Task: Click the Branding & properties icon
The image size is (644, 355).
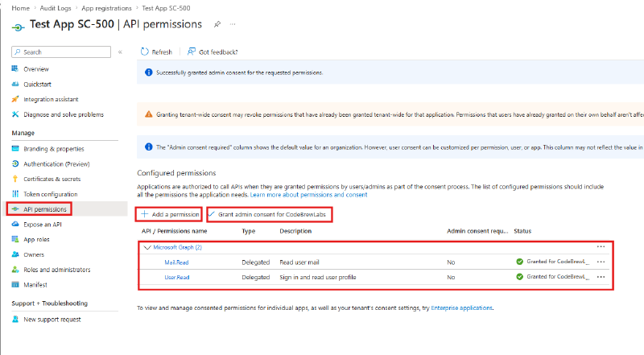Action: coord(15,148)
